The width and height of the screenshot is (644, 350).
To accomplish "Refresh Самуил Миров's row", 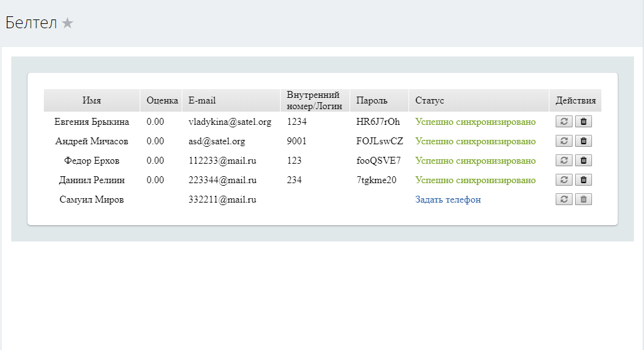I will pyautogui.click(x=564, y=199).
